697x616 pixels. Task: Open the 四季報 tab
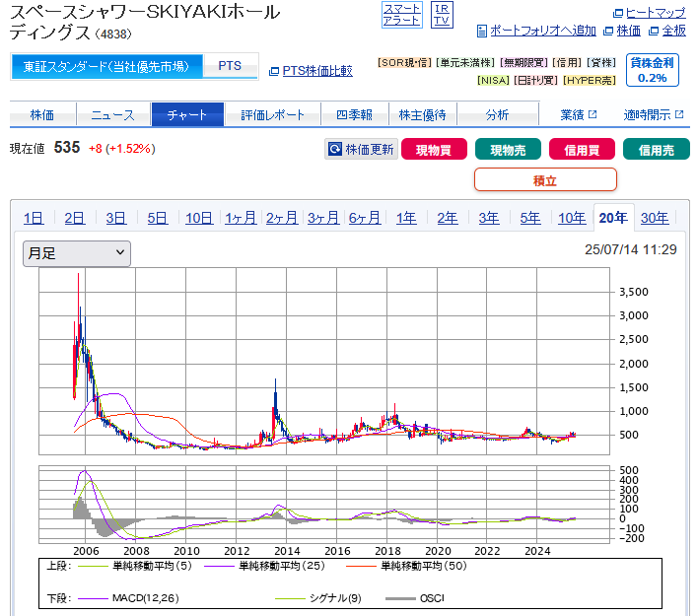[x=354, y=115]
